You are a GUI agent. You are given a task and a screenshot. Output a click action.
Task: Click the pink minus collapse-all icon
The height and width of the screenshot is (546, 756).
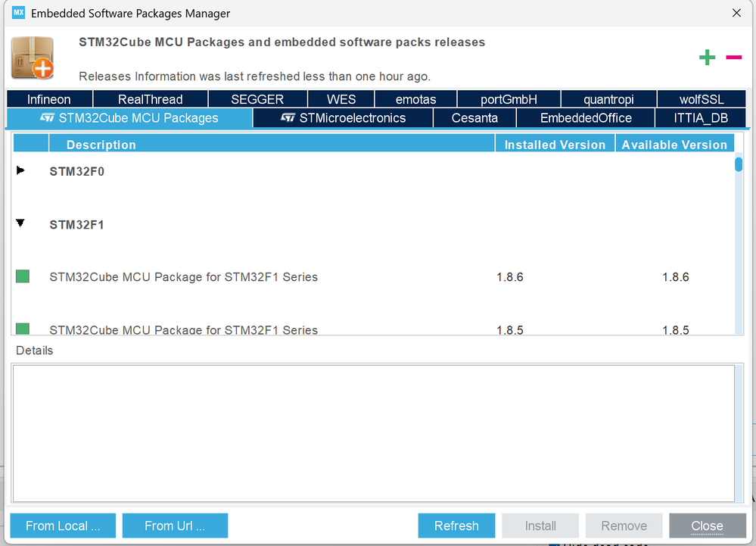(x=733, y=58)
